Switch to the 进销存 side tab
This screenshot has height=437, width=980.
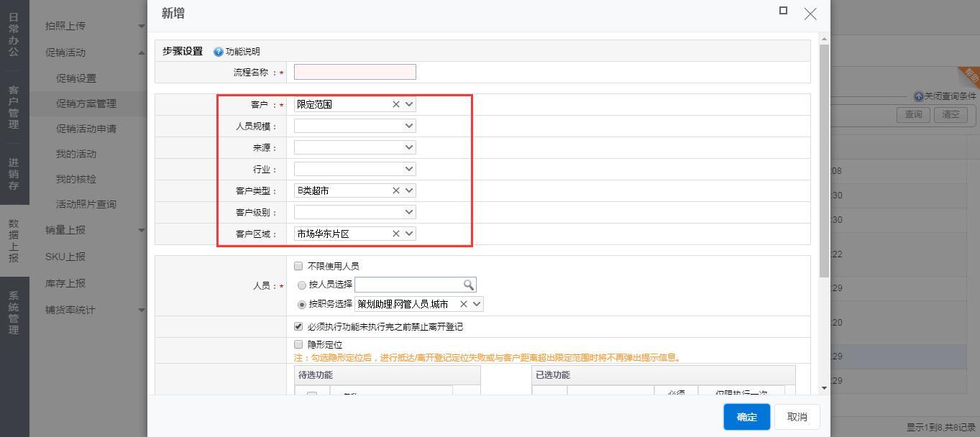click(14, 175)
